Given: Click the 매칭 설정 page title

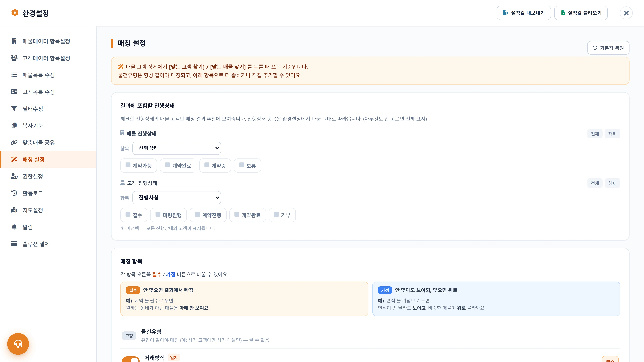Looking at the screenshot, I should (131, 43).
